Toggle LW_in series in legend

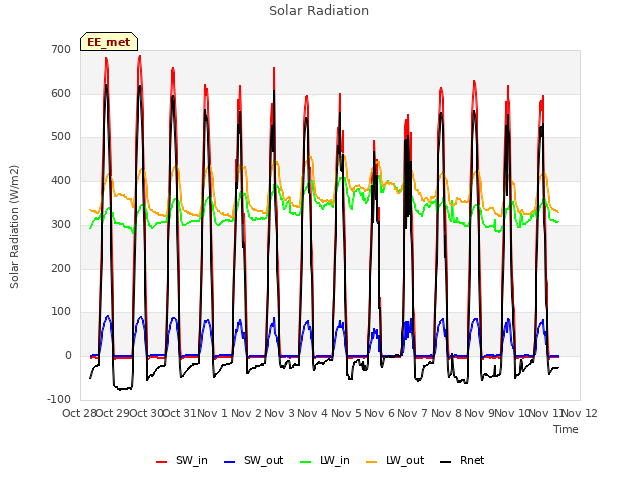click(325, 460)
